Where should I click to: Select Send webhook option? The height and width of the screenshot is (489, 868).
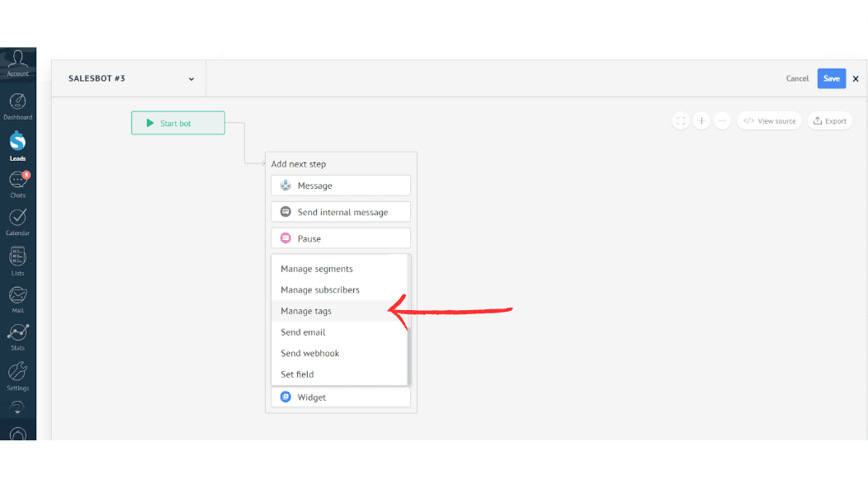click(339, 353)
